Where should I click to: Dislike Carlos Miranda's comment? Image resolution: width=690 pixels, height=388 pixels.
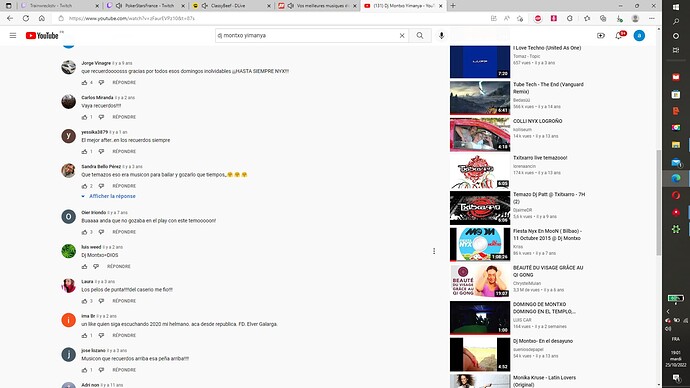coord(101,117)
